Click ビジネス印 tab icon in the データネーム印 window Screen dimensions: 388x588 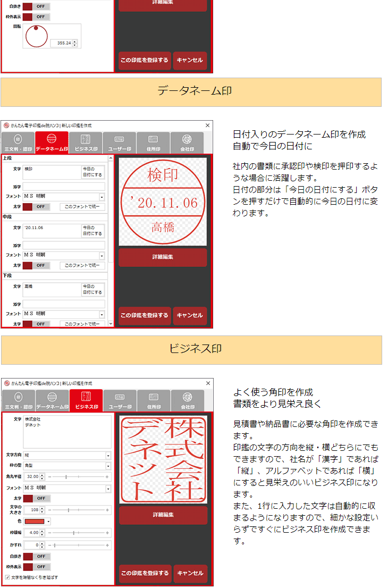click(x=86, y=139)
